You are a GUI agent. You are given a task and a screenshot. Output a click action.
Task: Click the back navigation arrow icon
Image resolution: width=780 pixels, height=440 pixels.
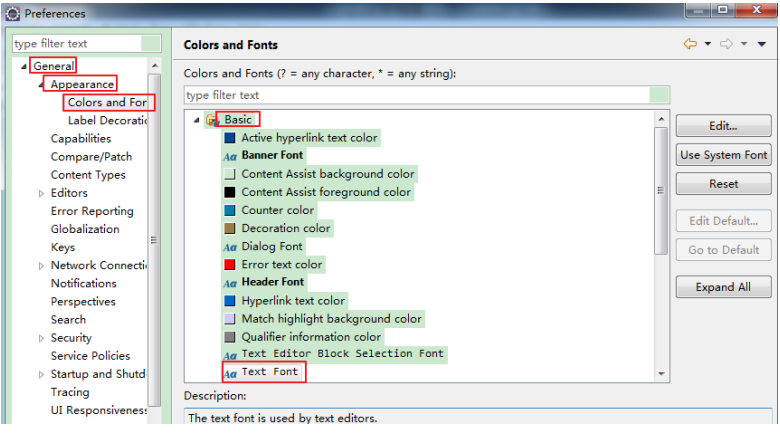pos(690,44)
